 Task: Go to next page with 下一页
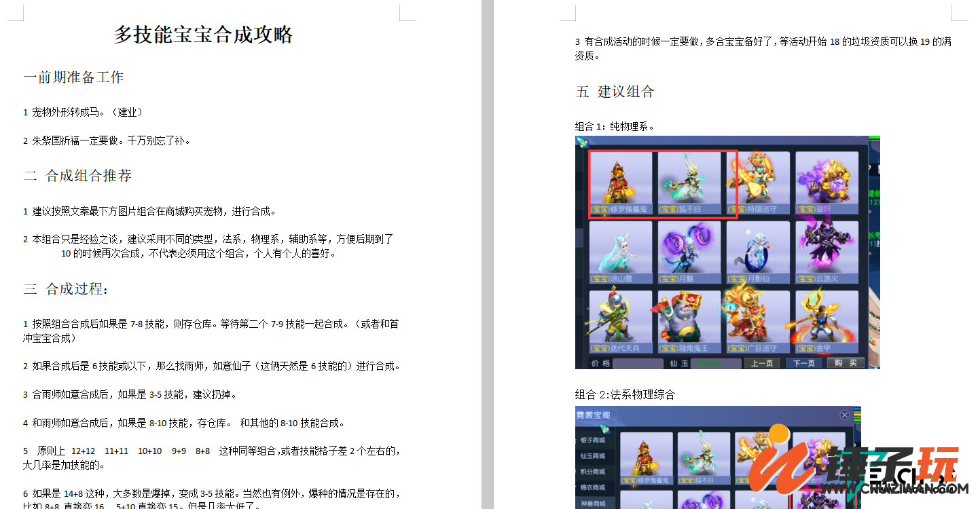[803, 363]
